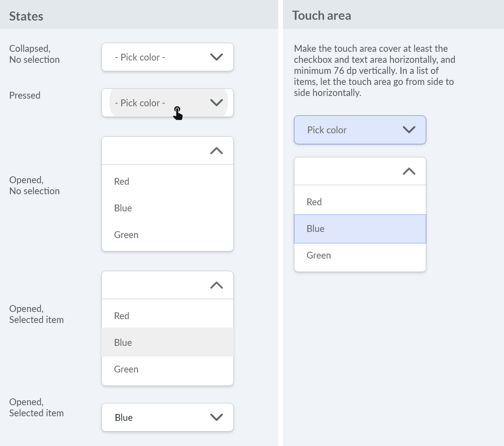Open the highlighted 'Pick color' dropdown in Touch area
The height and width of the screenshot is (446, 504).
(360, 130)
